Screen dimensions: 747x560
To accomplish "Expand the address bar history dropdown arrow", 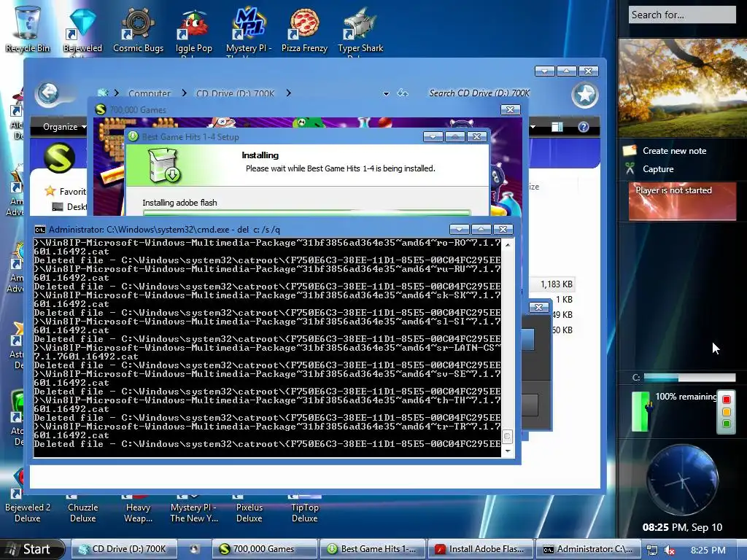I will (386, 94).
